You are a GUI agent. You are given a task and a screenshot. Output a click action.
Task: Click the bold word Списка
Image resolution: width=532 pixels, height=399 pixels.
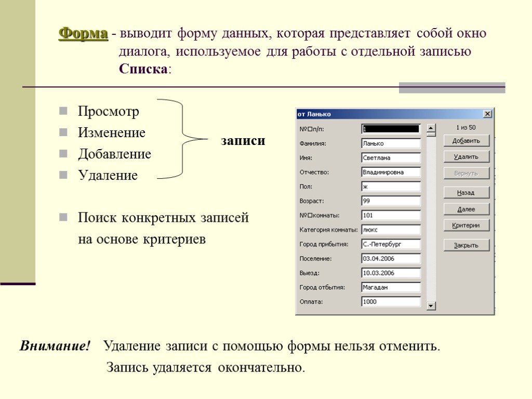[143, 69]
